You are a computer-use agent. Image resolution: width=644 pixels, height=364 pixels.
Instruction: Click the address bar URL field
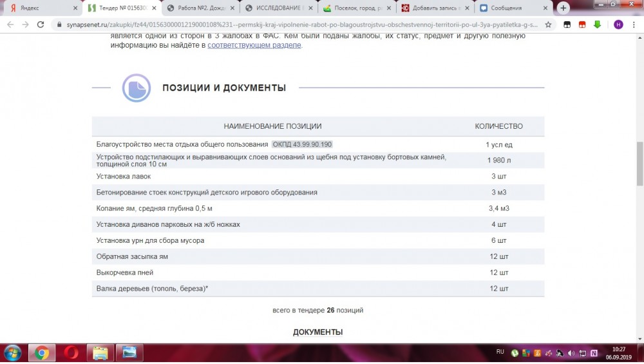[296, 24]
